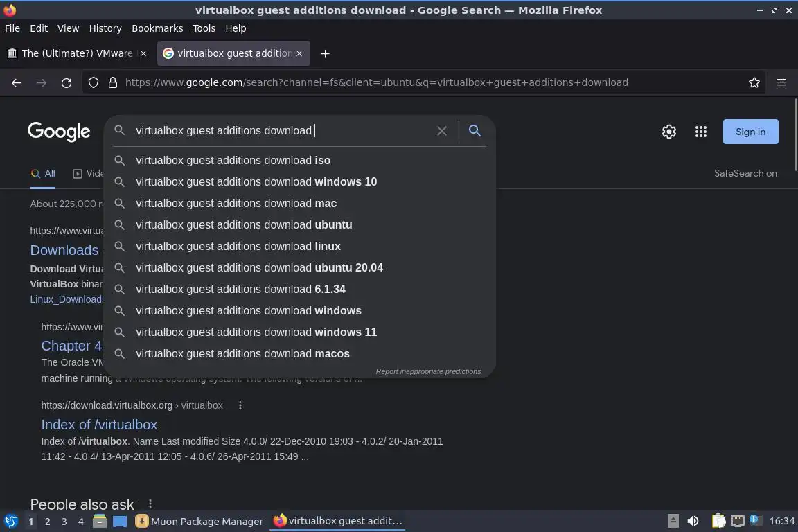This screenshot has width=798, height=532.
Task: Open the update notifier tray icon
Action: (x=755, y=520)
